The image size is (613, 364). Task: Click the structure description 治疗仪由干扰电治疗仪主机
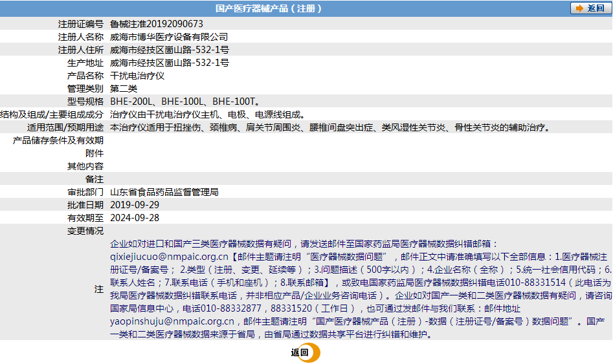(164, 114)
